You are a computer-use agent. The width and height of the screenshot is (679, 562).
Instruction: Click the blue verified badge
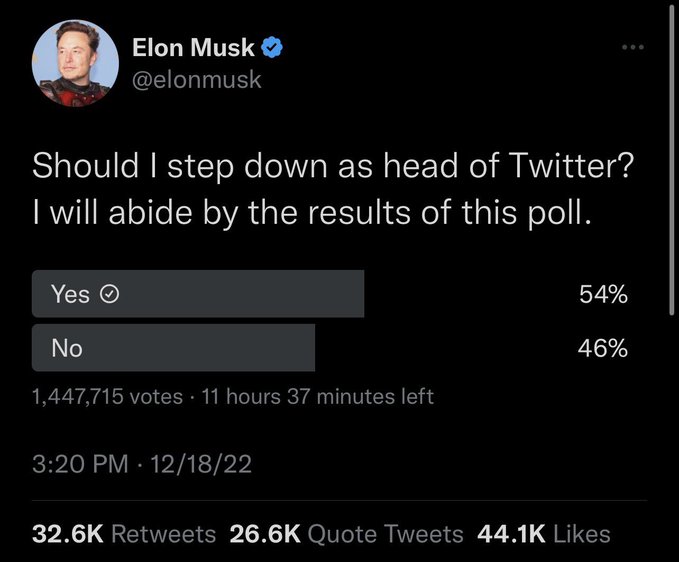(x=271, y=46)
